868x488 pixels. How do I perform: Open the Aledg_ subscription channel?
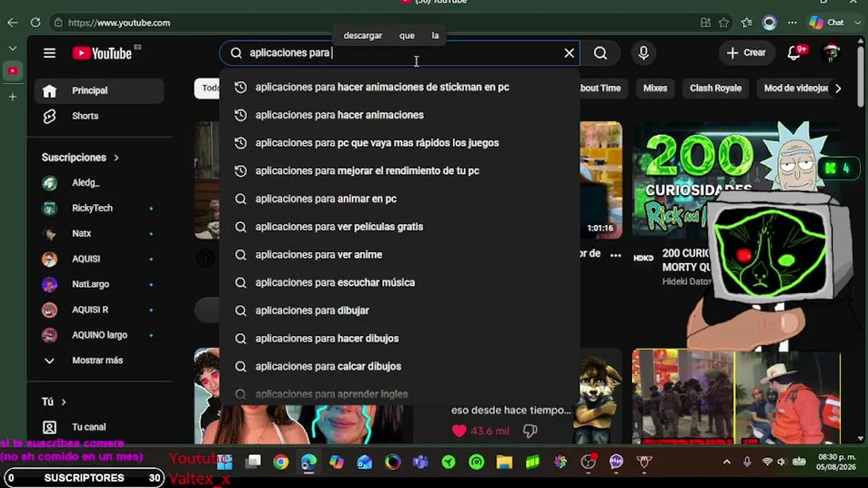(x=99, y=183)
